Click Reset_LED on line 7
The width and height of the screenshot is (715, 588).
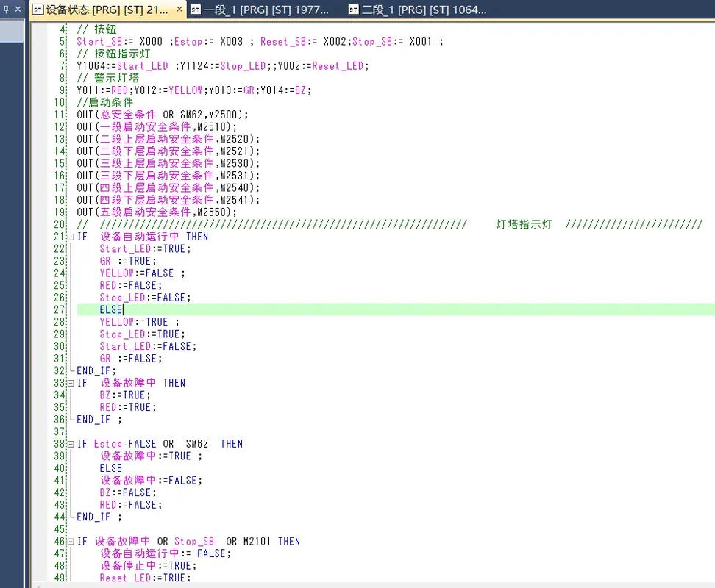[338, 66]
